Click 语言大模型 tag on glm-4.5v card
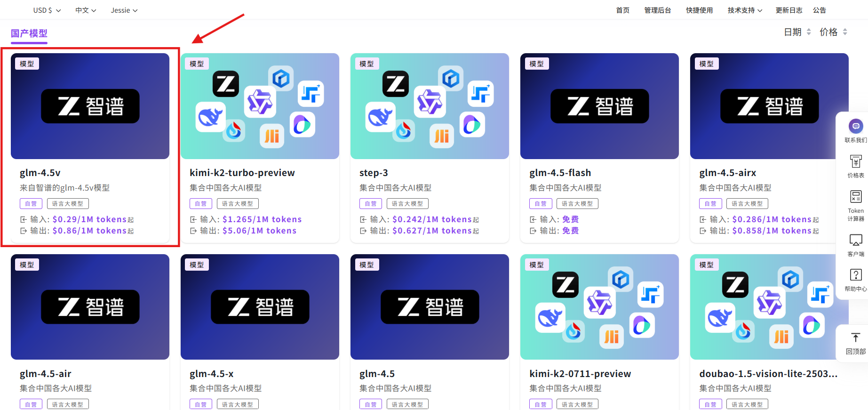This screenshot has width=868, height=410. coord(68,204)
